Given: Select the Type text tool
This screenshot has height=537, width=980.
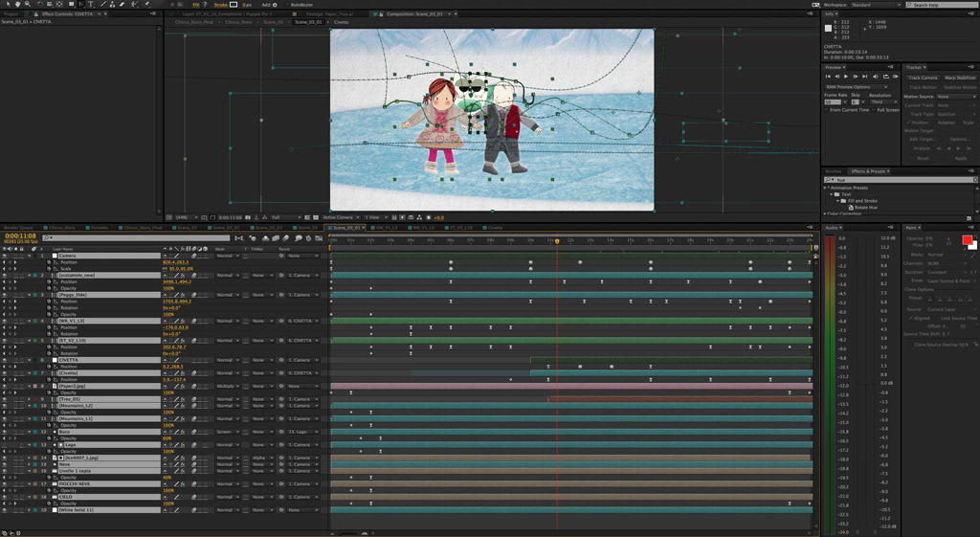Looking at the screenshot, I should coord(91,4).
